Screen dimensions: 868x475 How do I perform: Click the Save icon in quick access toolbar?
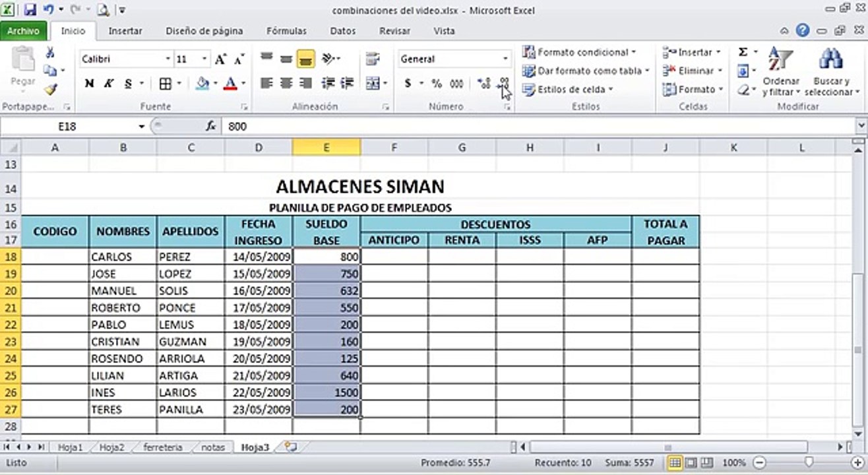30,10
